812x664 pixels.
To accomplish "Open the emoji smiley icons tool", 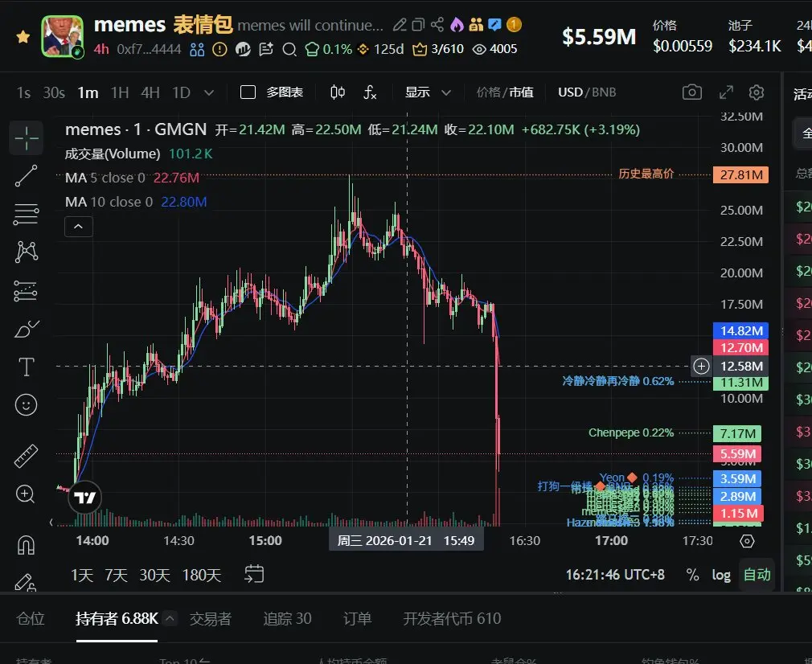I will coord(26,404).
